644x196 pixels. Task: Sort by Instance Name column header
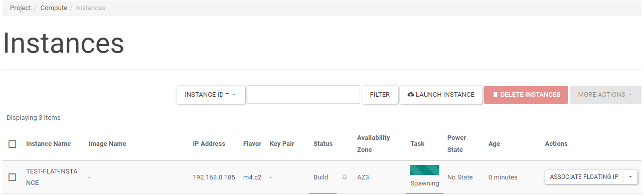coord(48,144)
